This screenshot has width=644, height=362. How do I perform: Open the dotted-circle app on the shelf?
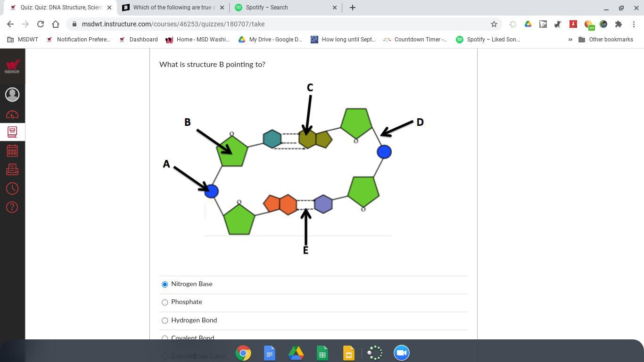pos(375,353)
